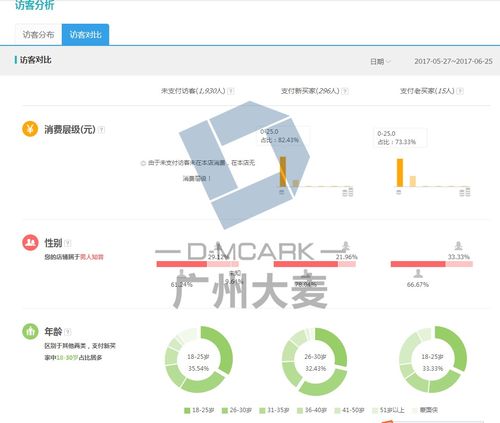
Task: Open help icon beside 未支付访客 header
Action: pyautogui.click(x=231, y=91)
